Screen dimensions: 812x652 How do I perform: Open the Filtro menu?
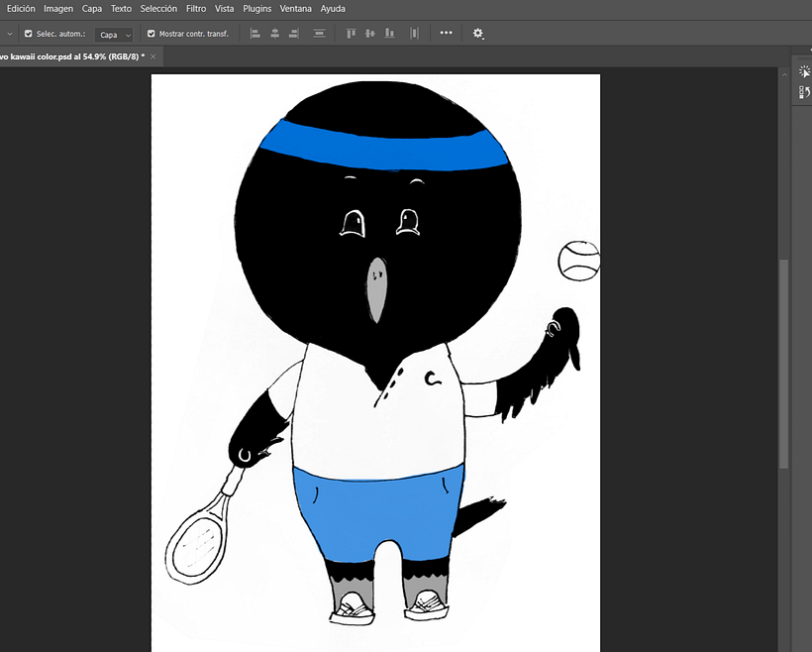tap(196, 9)
